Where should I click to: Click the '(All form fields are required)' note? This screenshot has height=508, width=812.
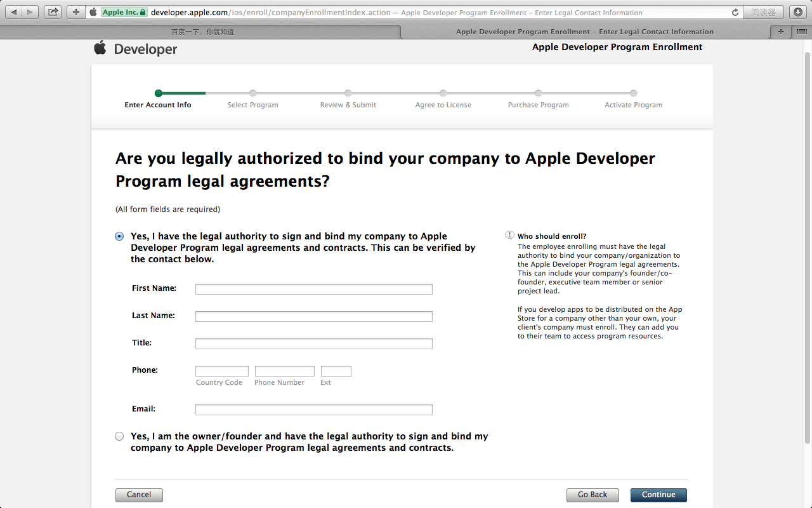[168, 210]
